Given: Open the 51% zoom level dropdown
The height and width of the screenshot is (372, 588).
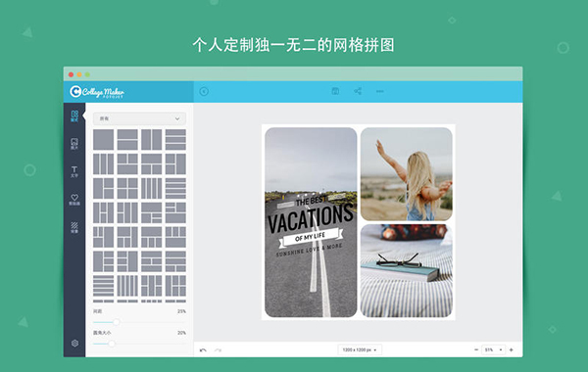Looking at the screenshot, I should [x=493, y=349].
